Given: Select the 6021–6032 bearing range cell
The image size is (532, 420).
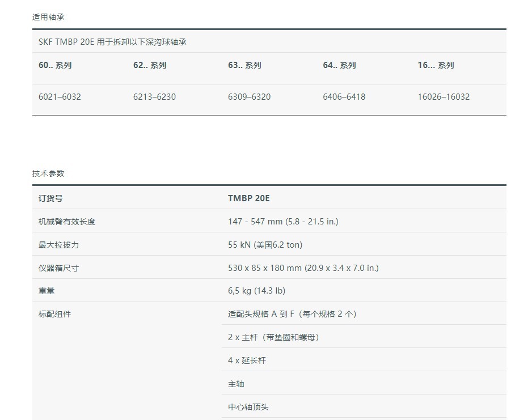Looking at the screenshot, I should pyautogui.click(x=60, y=97).
